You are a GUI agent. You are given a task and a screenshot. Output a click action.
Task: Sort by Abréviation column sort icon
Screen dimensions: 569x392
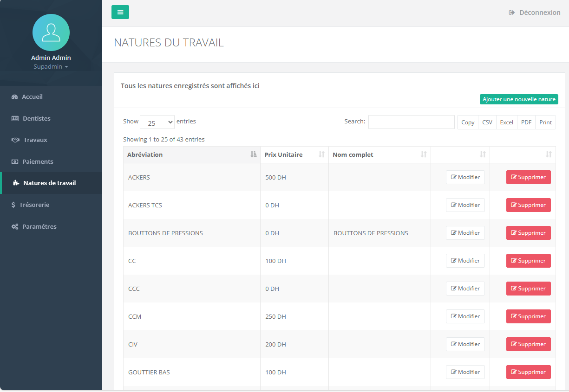click(253, 154)
